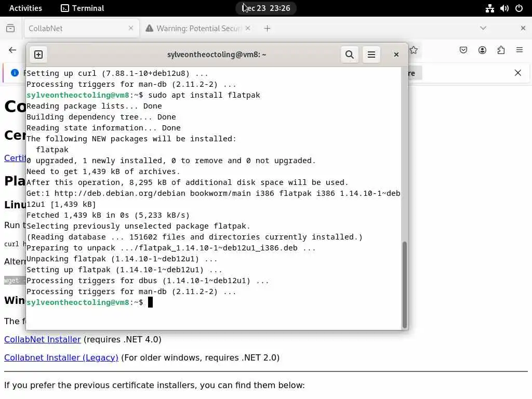Open the list all tabs dropdown
The height and width of the screenshot is (399, 532).
pos(483,28)
